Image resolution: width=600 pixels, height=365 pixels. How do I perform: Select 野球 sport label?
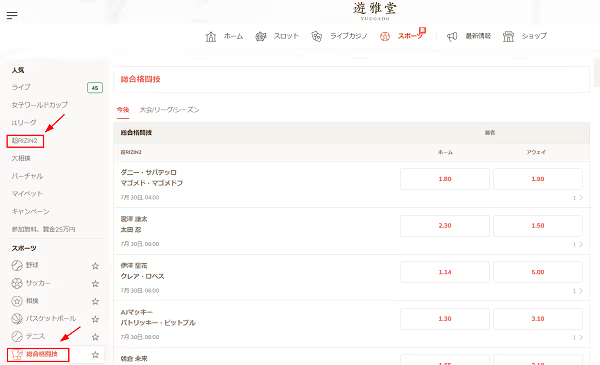pyautogui.click(x=32, y=265)
